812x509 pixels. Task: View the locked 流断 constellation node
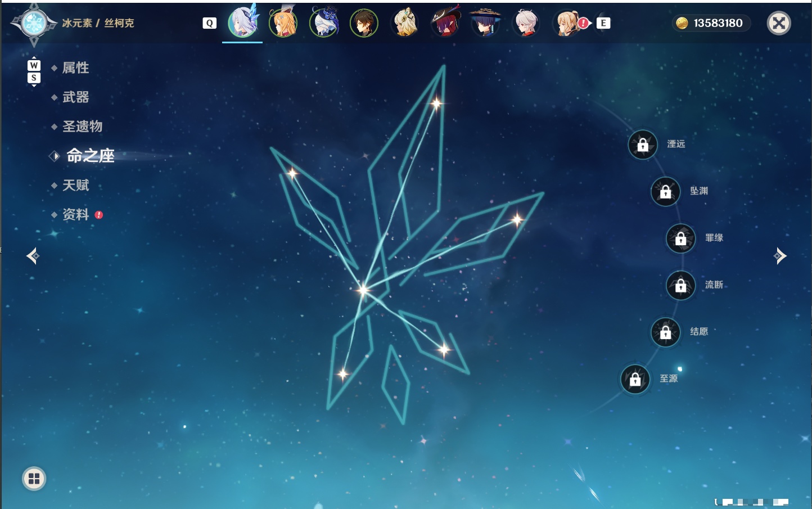pos(681,285)
